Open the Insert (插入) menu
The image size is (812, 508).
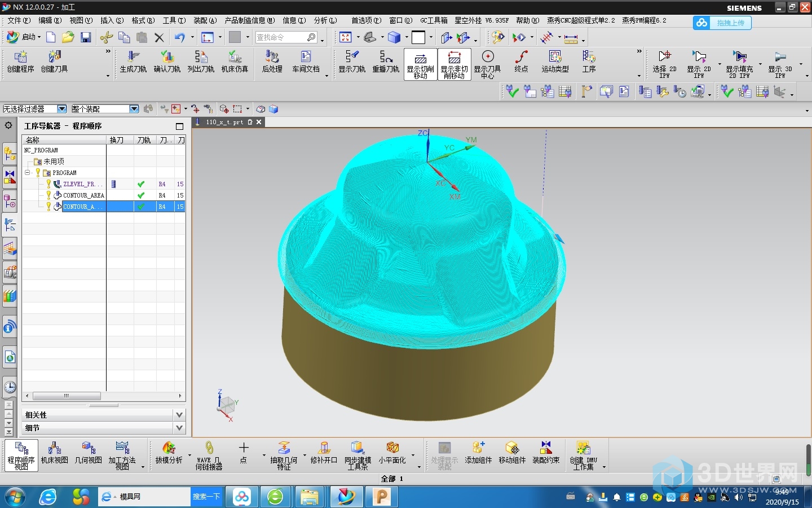point(112,20)
